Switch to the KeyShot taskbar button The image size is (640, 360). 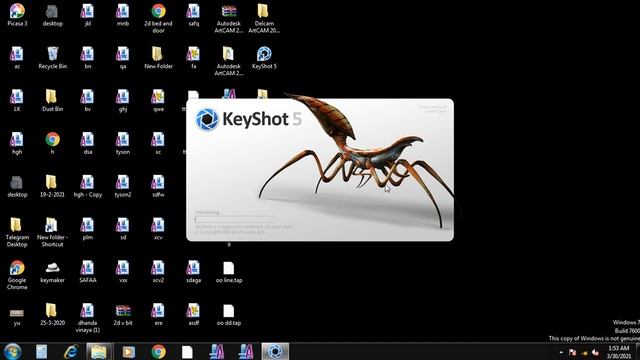[x=275, y=351]
